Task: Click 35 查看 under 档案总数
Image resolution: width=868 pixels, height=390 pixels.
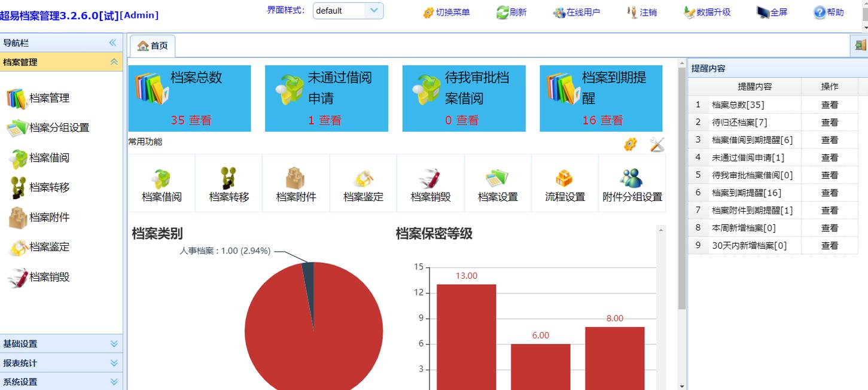Action: pyautogui.click(x=191, y=120)
